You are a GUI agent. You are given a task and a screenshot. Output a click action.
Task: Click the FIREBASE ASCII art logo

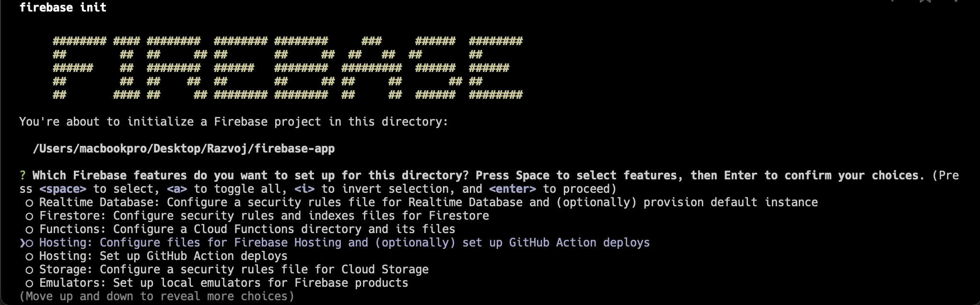(288, 68)
